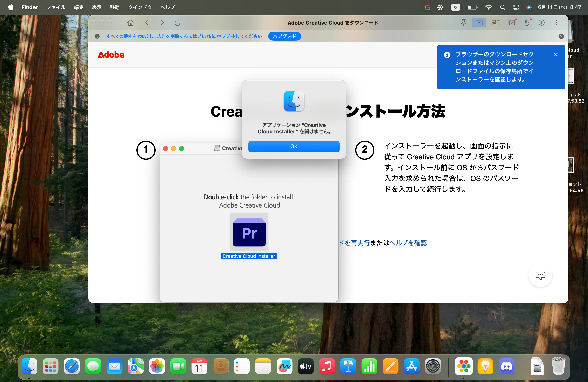Screen dimensions: 588x382
Task: Open Discord from the Dock
Action: [506, 366]
